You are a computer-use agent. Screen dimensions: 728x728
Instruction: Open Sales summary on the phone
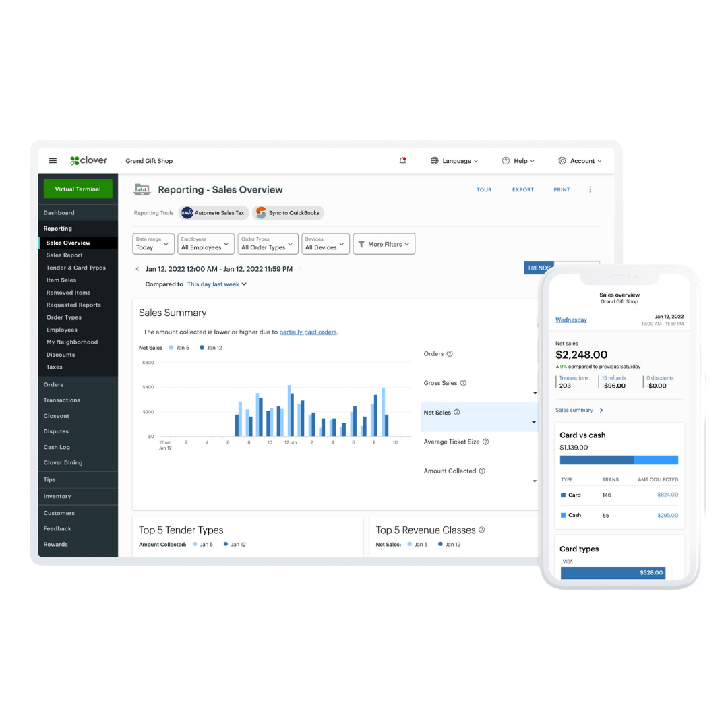579,410
